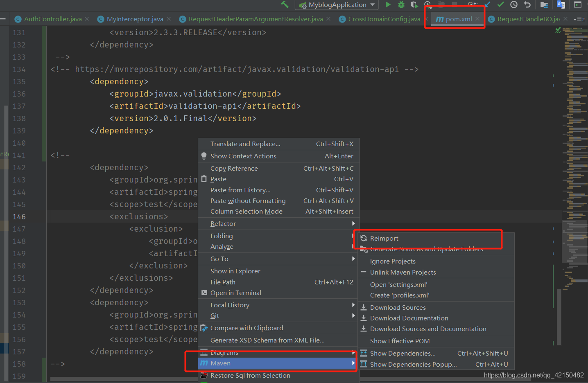The width and height of the screenshot is (588, 383).
Task: Choose Restore Sql from Selection
Action: pos(278,376)
